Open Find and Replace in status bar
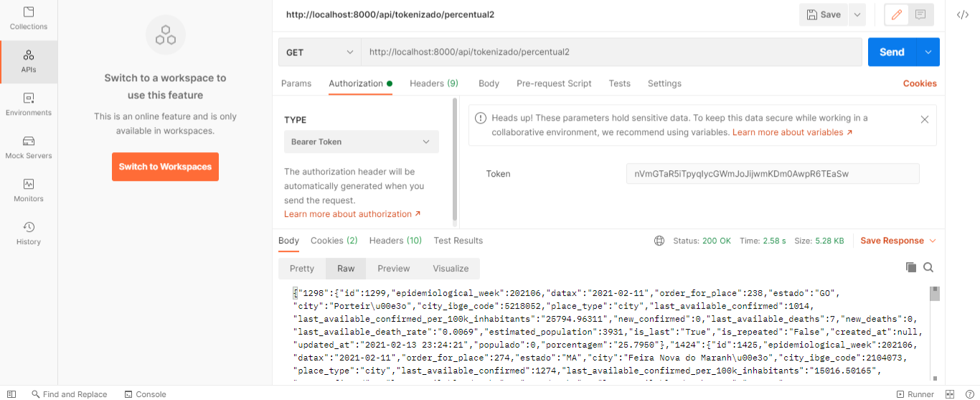 click(69, 394)
